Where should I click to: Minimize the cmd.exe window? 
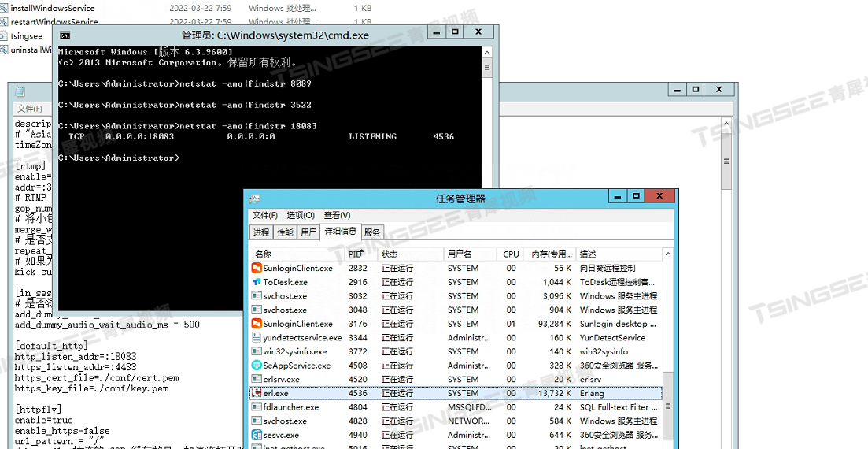coord(437,32)
